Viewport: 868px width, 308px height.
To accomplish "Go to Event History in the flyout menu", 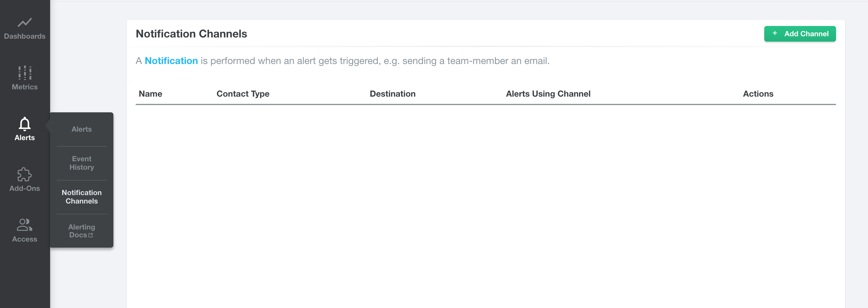I will point(81,163).
